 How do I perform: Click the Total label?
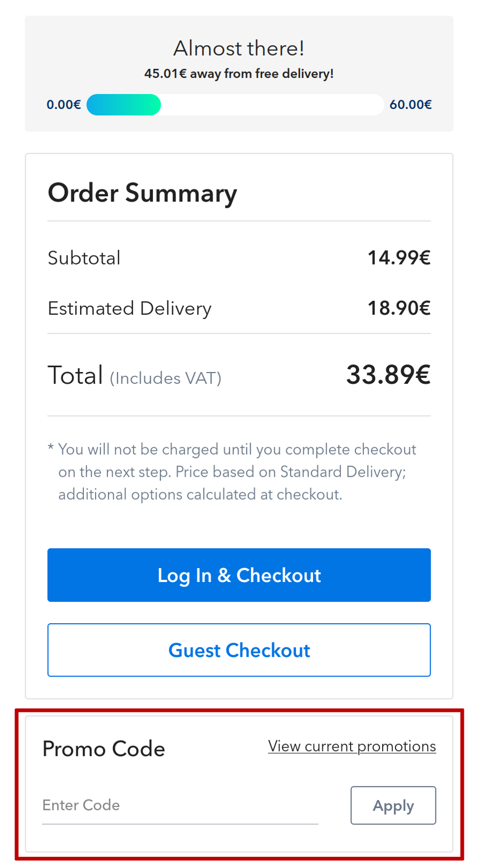click(x=75, y=375)
